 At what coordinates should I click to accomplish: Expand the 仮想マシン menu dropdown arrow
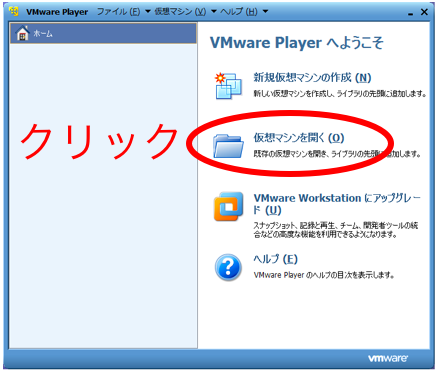pos(214,12)
